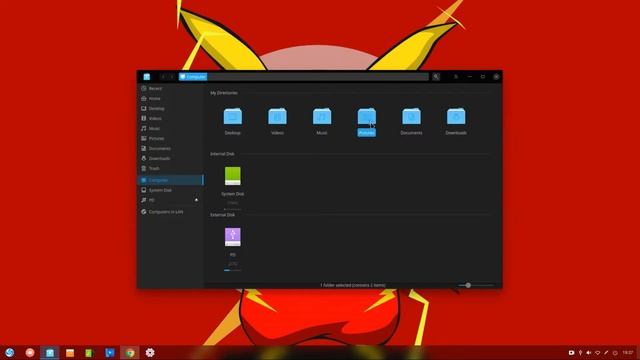Open the green app in the taskbar
The height and width of the screenshot is (360, 640).
coord(89,353)
